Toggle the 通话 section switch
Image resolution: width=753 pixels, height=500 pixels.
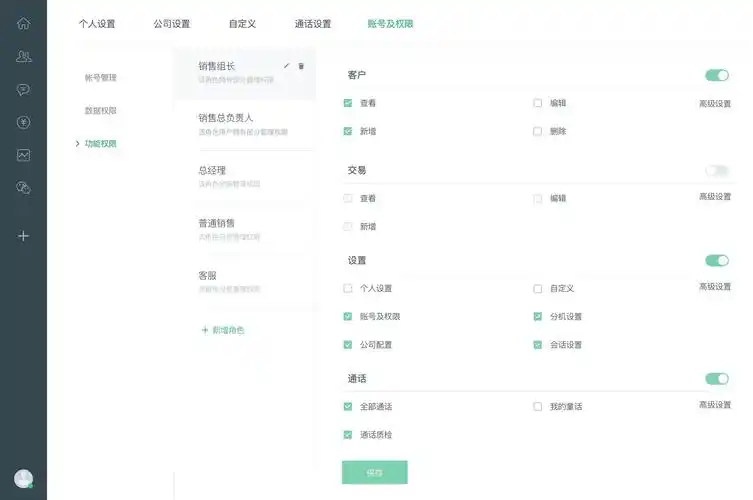click(x=717, y=378)
